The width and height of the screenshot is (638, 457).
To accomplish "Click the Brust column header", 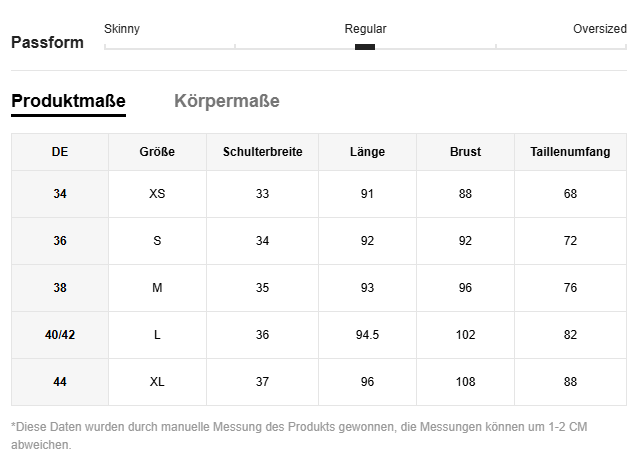I will [x=465, y=152].
